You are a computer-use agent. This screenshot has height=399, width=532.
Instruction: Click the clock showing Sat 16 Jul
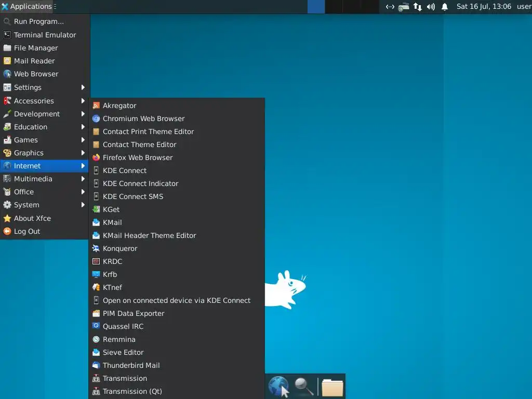484,6
